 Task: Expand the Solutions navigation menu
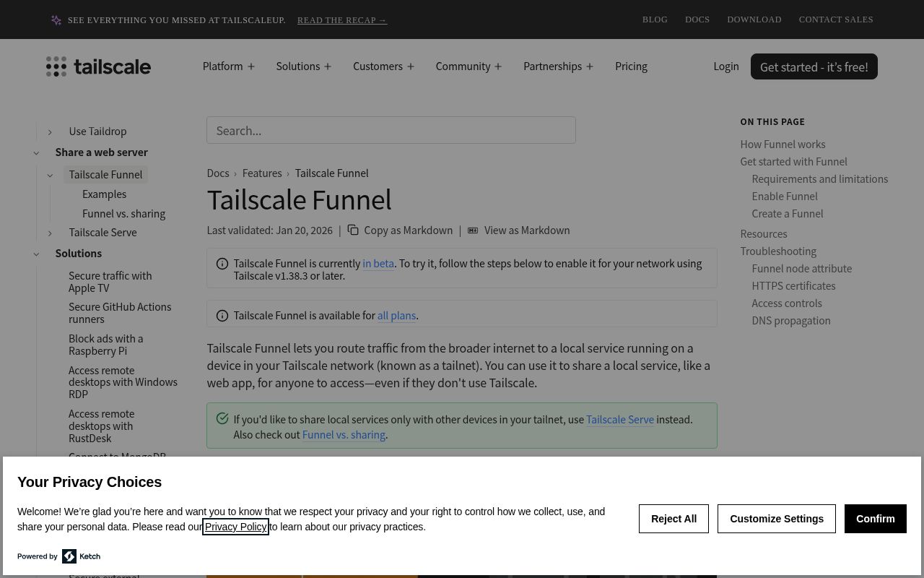click(x=304, y=66)
